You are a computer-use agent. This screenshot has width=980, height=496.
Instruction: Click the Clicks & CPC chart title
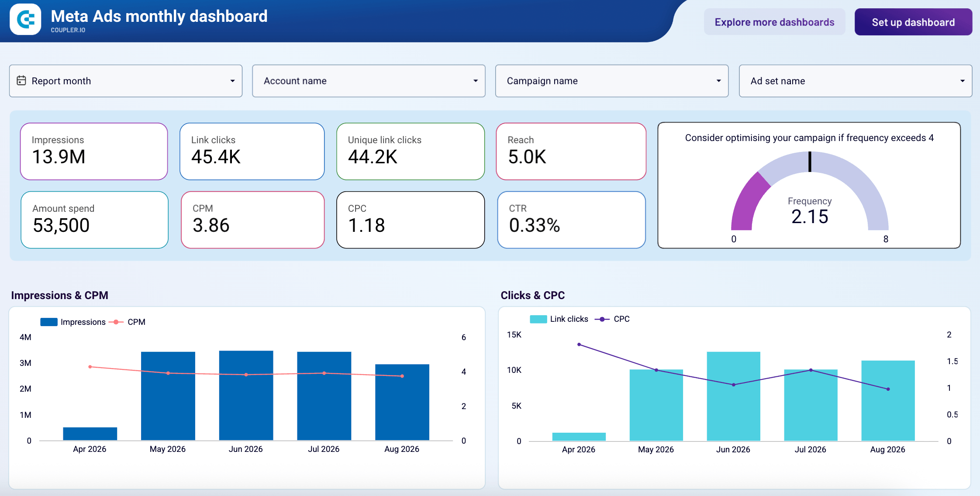click(533, 296)
